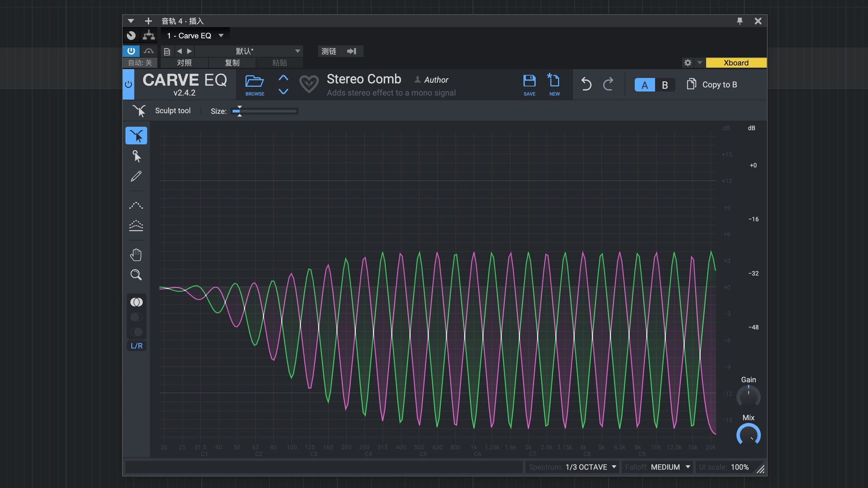Click the circular knob icon by routing
This screenshot has height=488, width=868.
click(131, 36)
